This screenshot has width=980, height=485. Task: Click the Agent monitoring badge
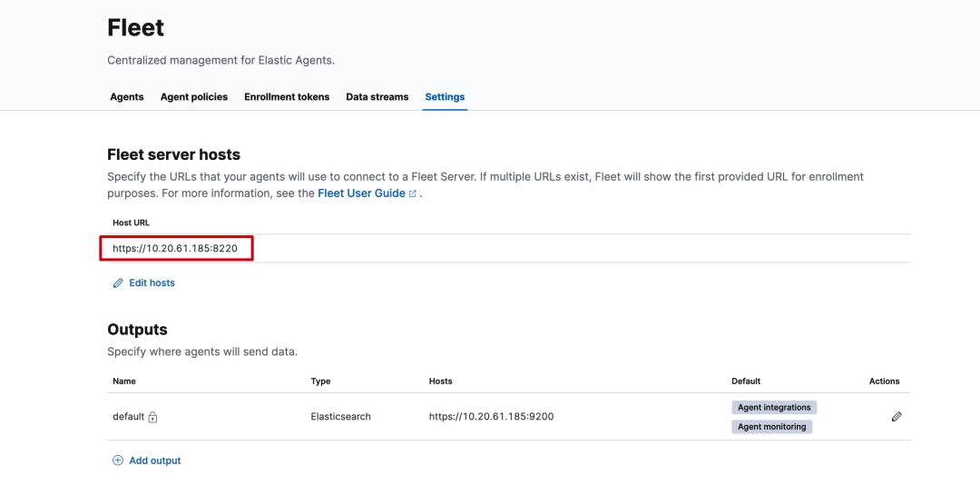pos(771,427)
